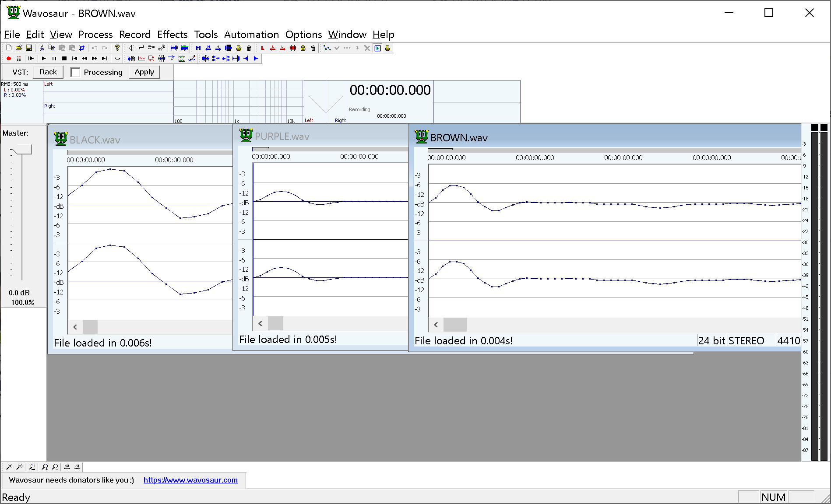The image size is (831, 504).
Task: Click the play button in transport bar
Action: pos(44,59)
